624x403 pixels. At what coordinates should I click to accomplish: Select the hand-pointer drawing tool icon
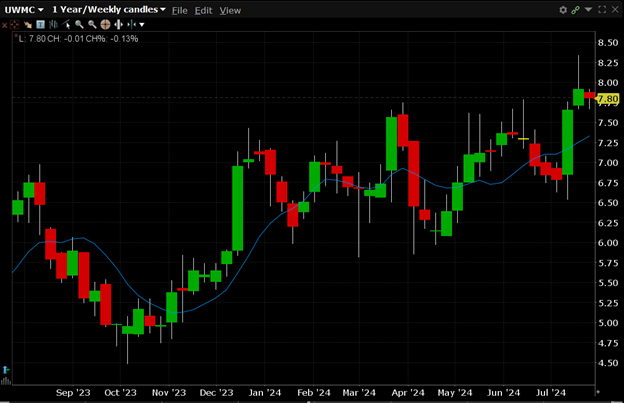click(27, 25)
